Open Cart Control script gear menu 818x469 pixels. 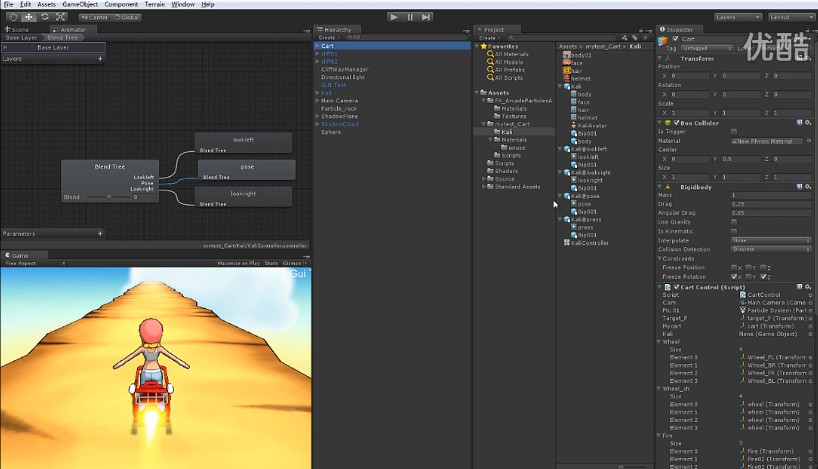[x=808, y=287]
